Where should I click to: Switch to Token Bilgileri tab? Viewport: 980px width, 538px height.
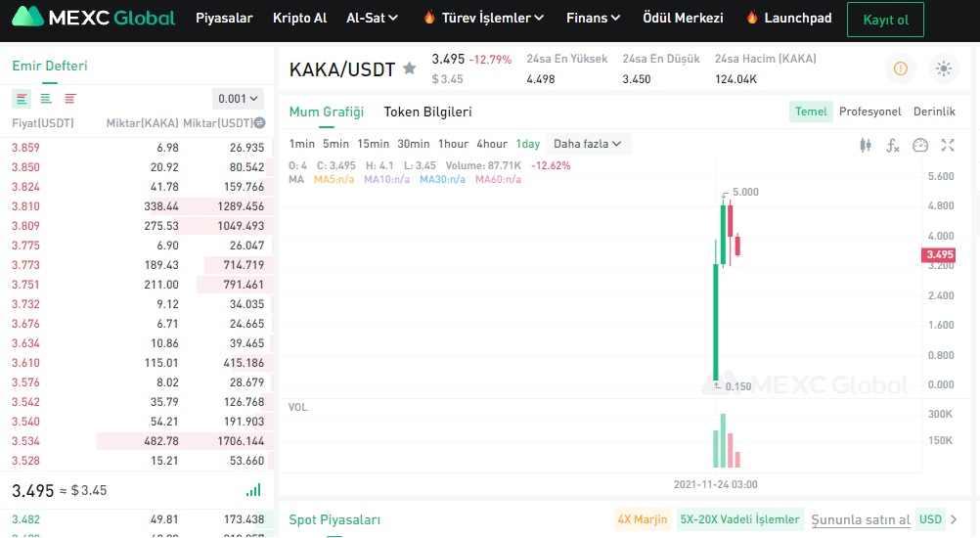(x=427, y=112)
